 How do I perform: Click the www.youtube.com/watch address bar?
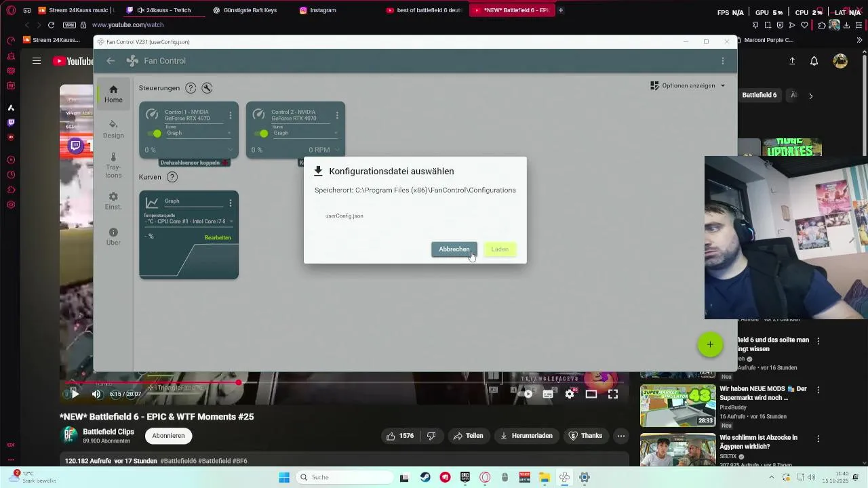127,25
